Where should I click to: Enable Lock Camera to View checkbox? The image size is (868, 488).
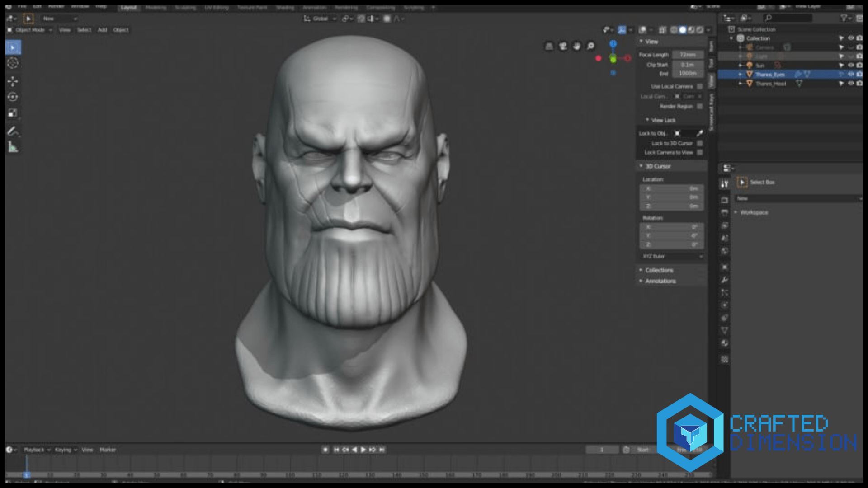(x=700, y=153)
